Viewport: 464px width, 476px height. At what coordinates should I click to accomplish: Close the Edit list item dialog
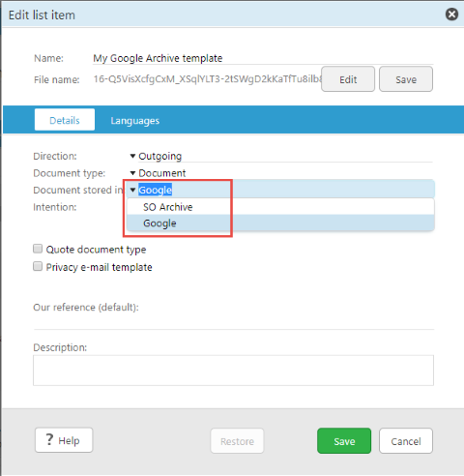point(451,15)
